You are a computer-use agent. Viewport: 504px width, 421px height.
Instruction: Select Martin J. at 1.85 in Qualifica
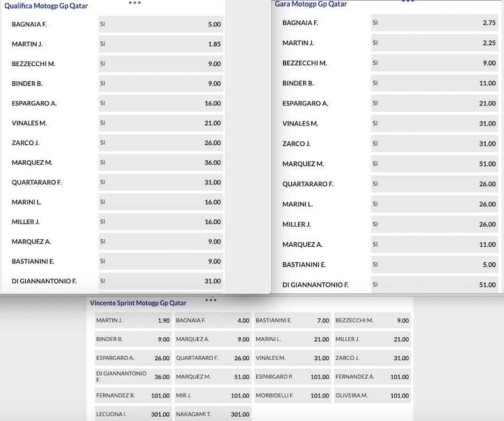[161, 44]
